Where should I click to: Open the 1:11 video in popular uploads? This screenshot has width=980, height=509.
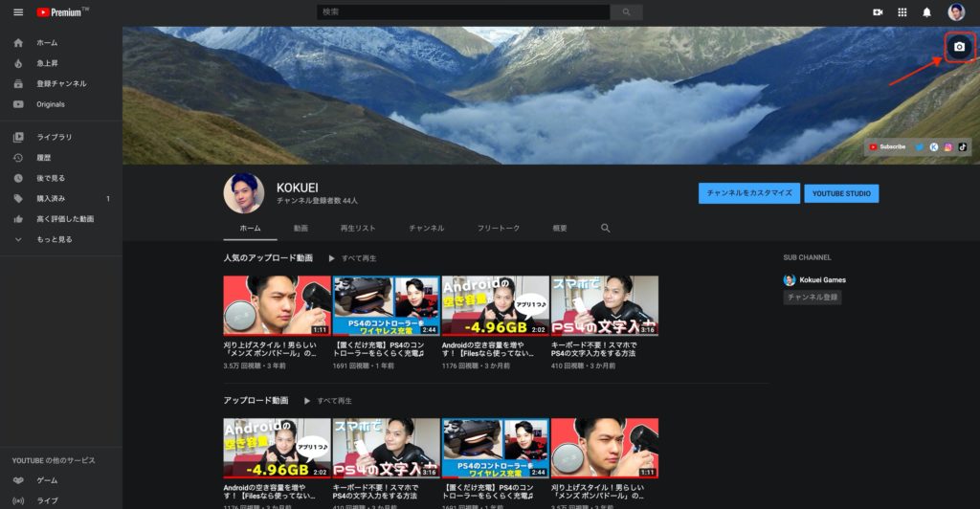tap(277, 306)
